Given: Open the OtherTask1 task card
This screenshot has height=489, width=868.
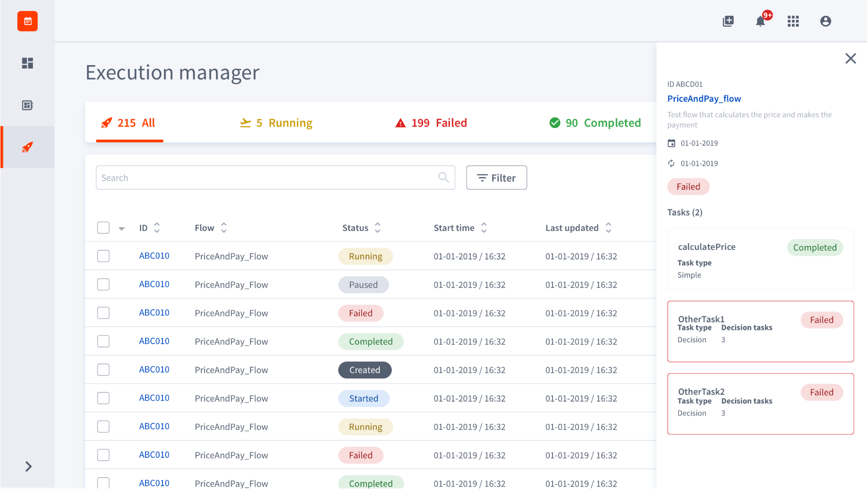Looking at the screenshot, I should tap(761, 332).
